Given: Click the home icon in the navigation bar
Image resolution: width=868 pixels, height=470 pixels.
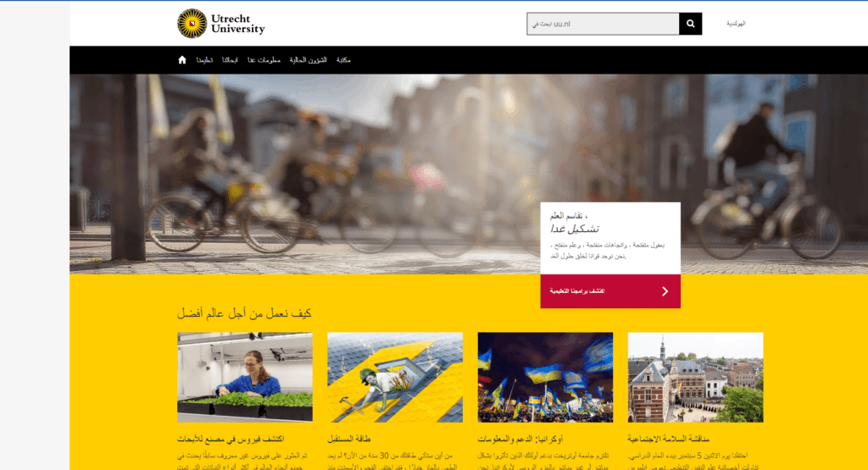Looking at the screenshot, I should click(182, 60).
